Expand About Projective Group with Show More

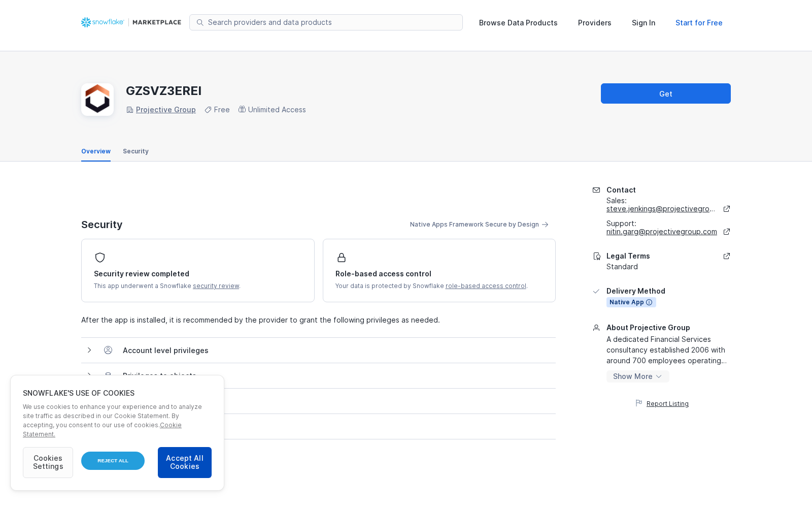(638, 376)
